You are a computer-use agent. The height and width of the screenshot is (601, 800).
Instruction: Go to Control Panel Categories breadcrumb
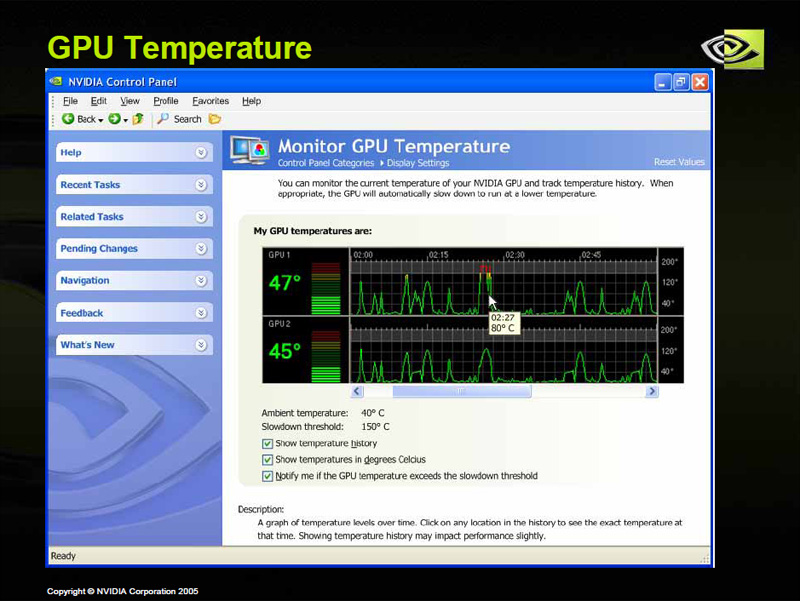[326, 163]
